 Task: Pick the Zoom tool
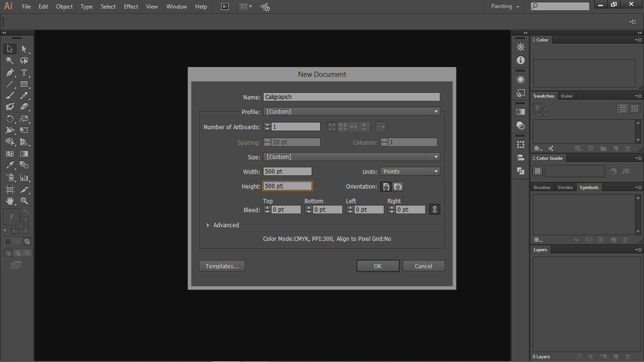point(24,201)
